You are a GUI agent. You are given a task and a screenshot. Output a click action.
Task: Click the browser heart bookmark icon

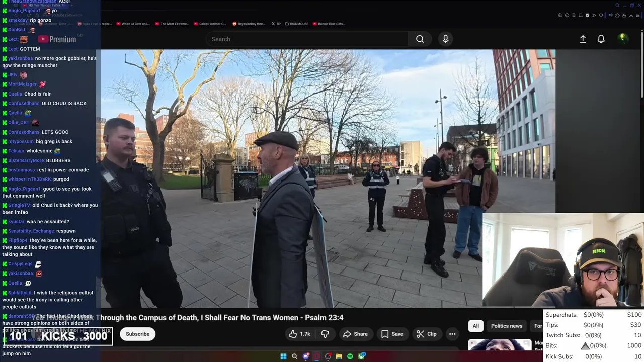click(x=601, y=15)
